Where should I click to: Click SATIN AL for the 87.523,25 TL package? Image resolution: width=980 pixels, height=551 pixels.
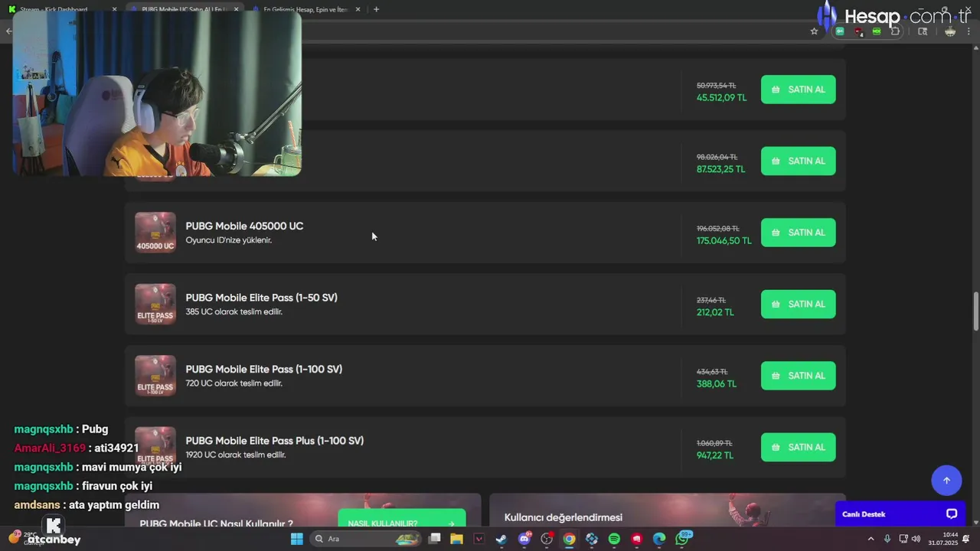click(798, 161)
